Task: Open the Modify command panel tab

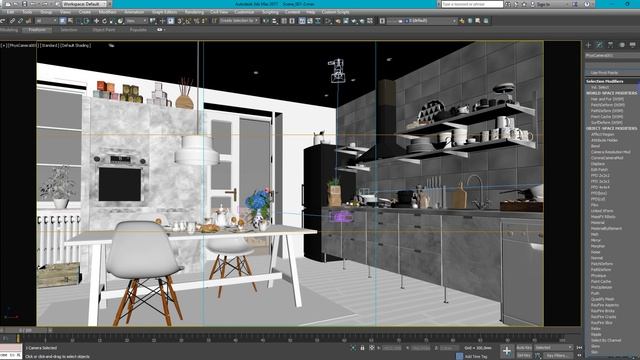Action: click(599, 44)
